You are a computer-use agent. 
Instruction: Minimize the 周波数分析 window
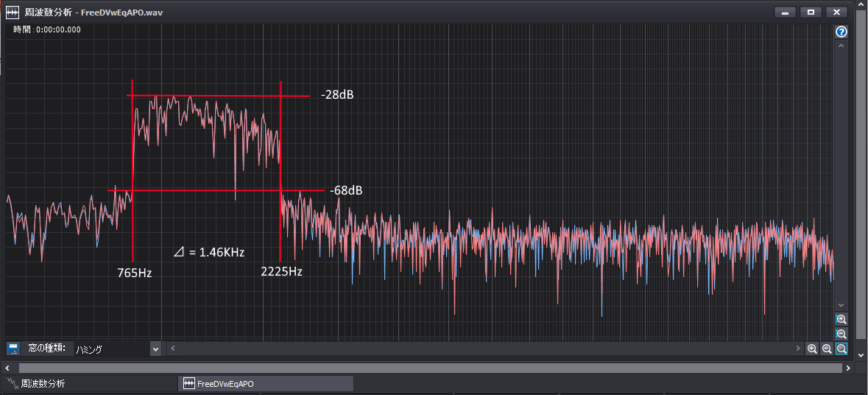coord(785,13)
